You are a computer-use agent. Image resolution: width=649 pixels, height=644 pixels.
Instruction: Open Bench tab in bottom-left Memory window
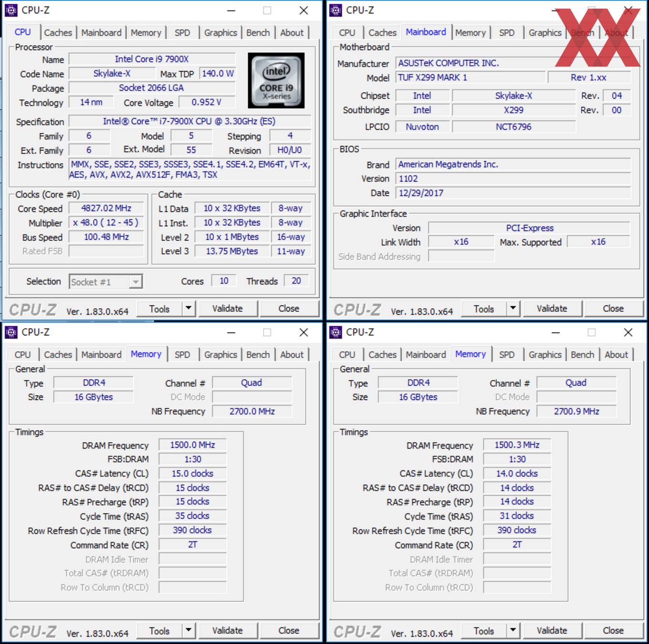258,354
